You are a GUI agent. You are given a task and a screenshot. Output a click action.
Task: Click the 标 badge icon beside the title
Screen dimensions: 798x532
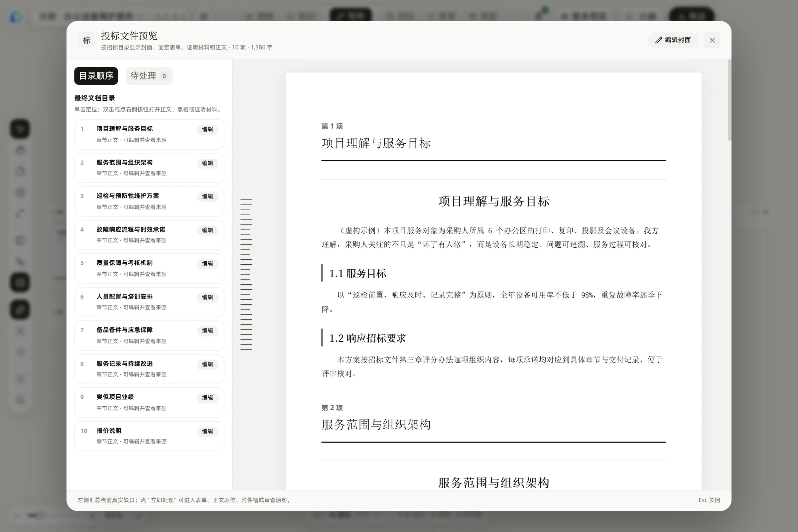tap(86, 40)
